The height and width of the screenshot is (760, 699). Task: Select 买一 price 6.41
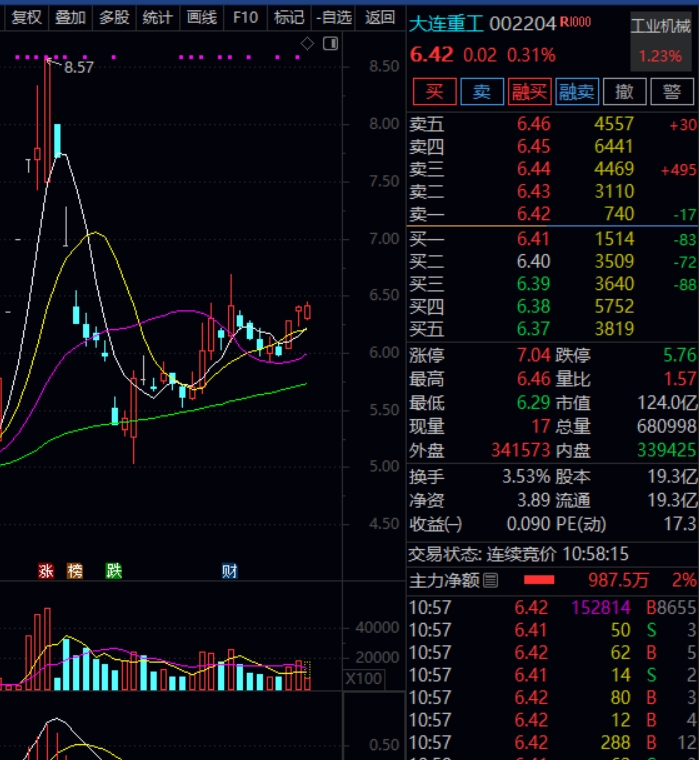[x=533, y=239]
